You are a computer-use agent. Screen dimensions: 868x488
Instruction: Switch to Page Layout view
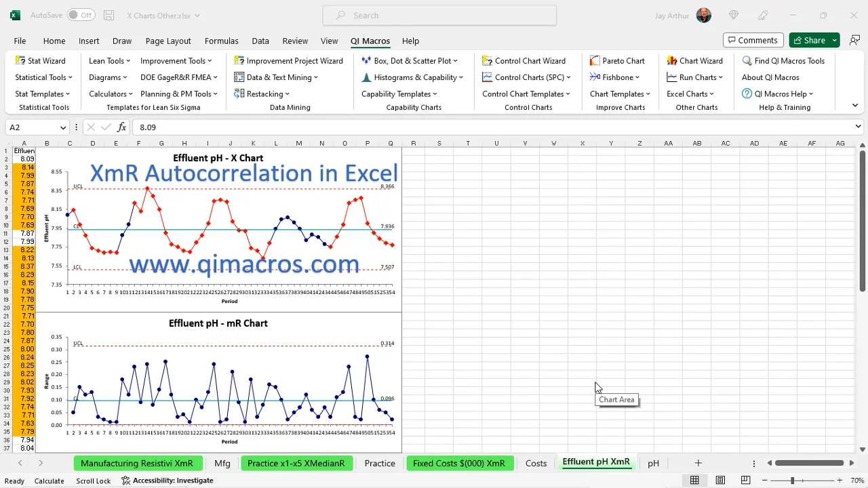click(x=720, y=481)
